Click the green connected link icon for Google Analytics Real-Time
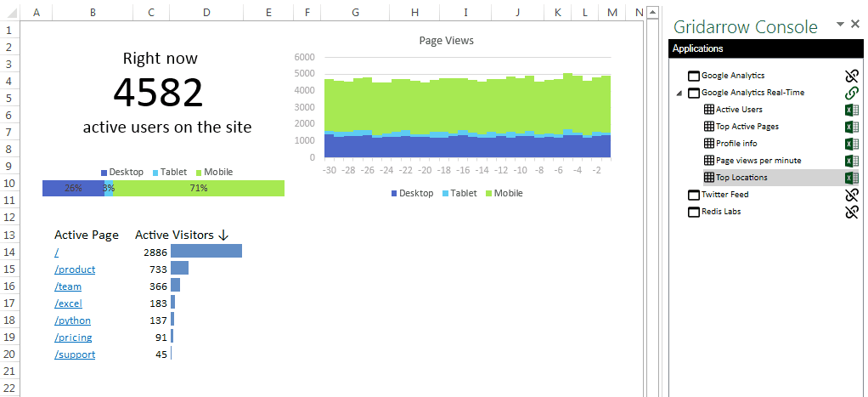 (851, 93)
